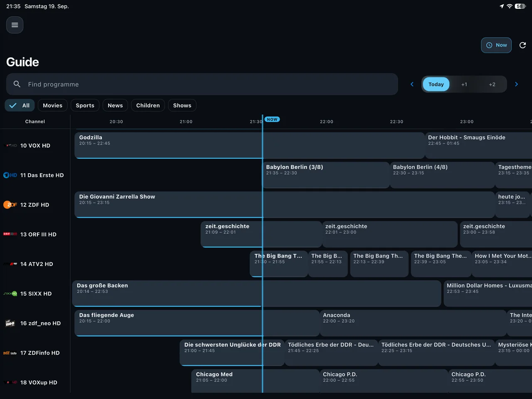Jump to Now in the guide
This screenshot has width=532, height=399.
(496, 45)
